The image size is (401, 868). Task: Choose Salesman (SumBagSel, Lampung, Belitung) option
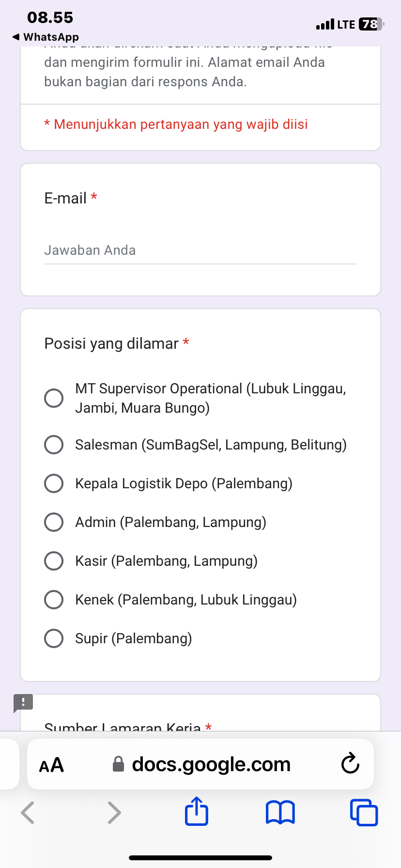[x=54, y=445]
